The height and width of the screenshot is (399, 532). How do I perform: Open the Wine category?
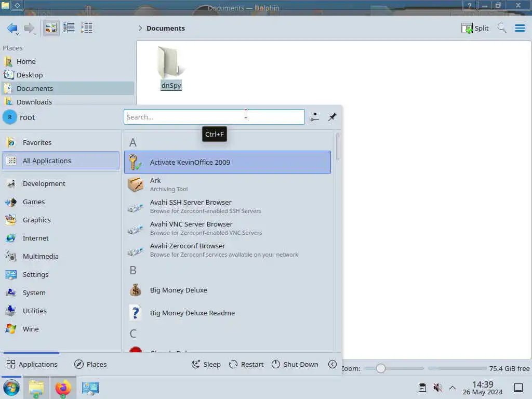click(x=61, y=329)
